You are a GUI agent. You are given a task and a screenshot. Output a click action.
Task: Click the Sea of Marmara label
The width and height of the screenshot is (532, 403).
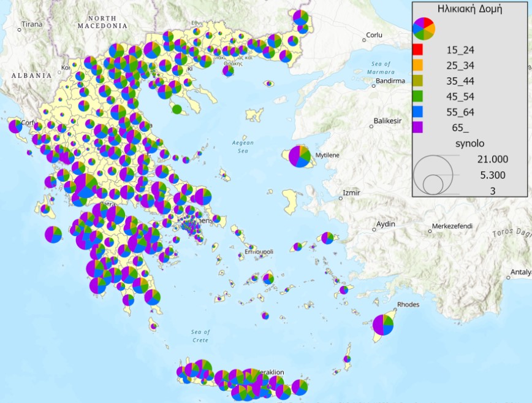coord(381,68)
